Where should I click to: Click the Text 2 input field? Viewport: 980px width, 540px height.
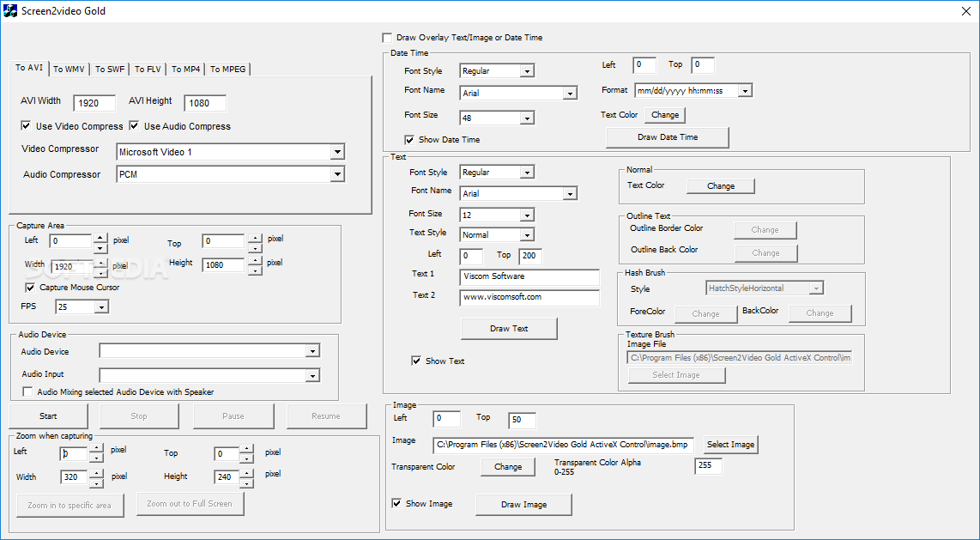coord(529,298)
